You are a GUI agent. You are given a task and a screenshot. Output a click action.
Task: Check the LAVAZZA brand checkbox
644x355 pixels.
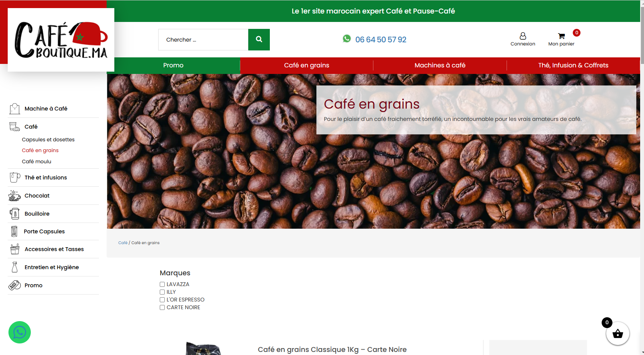pos(162,285)
